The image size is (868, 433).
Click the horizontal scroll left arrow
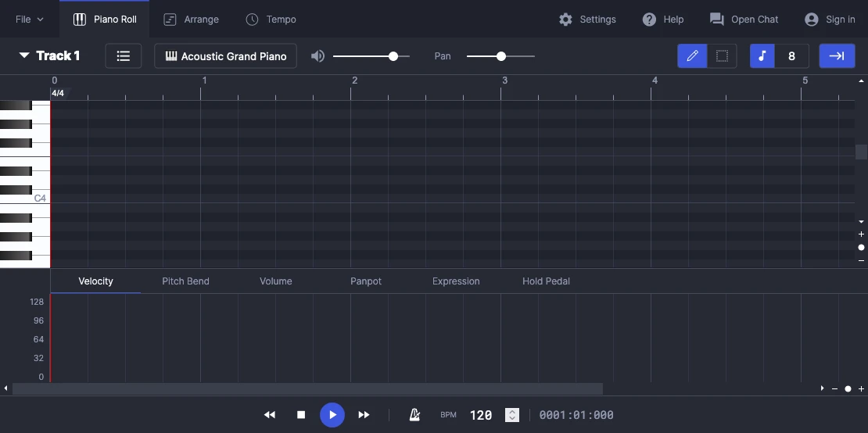[x=5, y=388]
